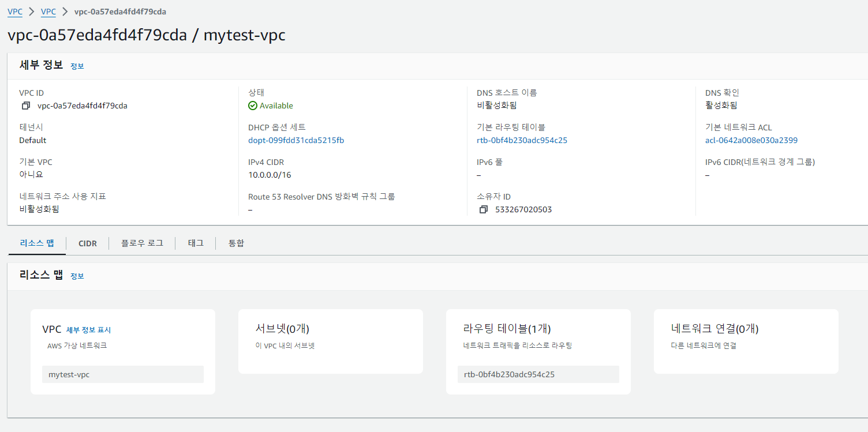Viewport: 868px width, 432px height.
Task: Click the green Available status check icon
Action: pyautogui.click(x=253, y=106)
